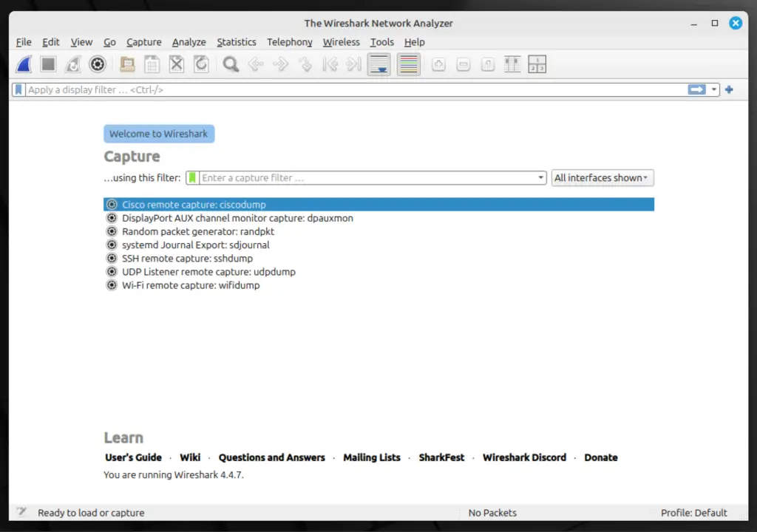Open a capture file with the folder icon
This screenshot has width=757, height=532.
tap(126, 64)
